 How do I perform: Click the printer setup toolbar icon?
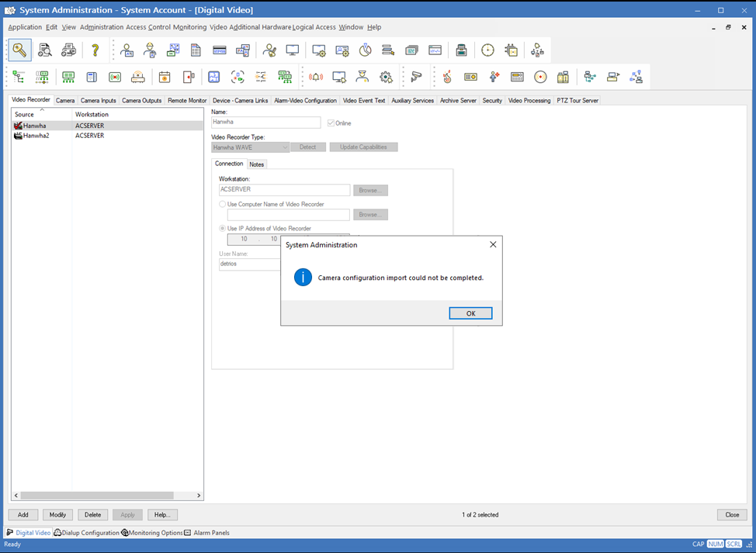click(68, 50)
